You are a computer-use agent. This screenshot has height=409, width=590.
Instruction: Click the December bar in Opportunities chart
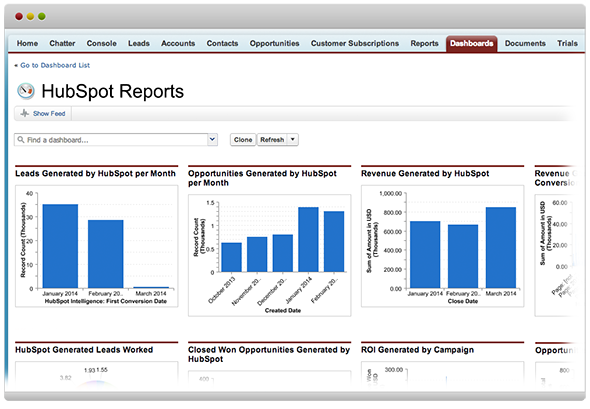(x=283, y=253)
